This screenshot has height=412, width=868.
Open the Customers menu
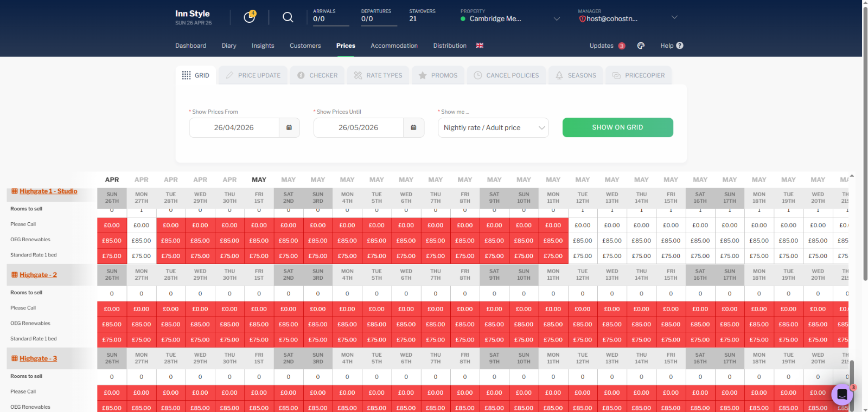pos(305,46)
